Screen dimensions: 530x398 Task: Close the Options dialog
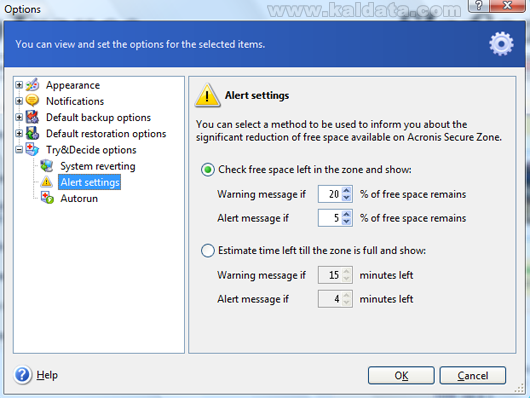tap(507, 5)
